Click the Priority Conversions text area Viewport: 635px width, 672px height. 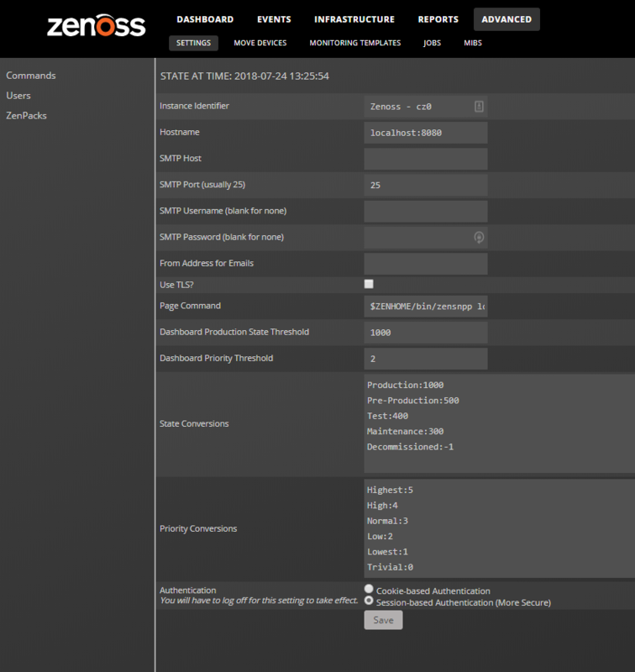pos(499,528)
